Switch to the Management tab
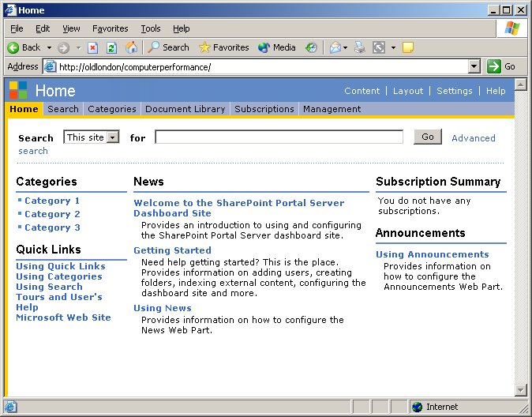Viewport: 532px width, 417px height. [x=332, y=109]
